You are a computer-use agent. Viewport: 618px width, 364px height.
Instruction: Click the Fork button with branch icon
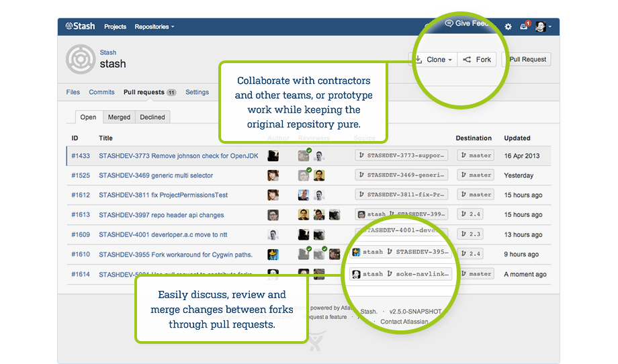click(477, 59)
